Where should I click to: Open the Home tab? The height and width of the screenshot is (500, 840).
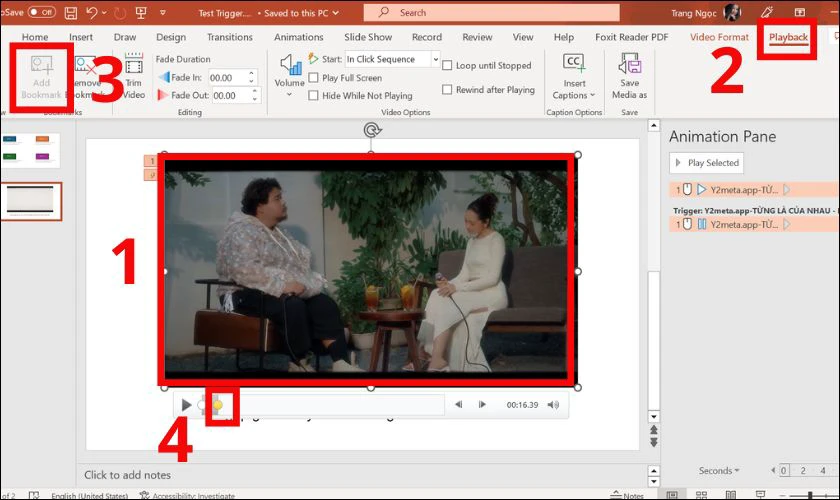(35, 37)
